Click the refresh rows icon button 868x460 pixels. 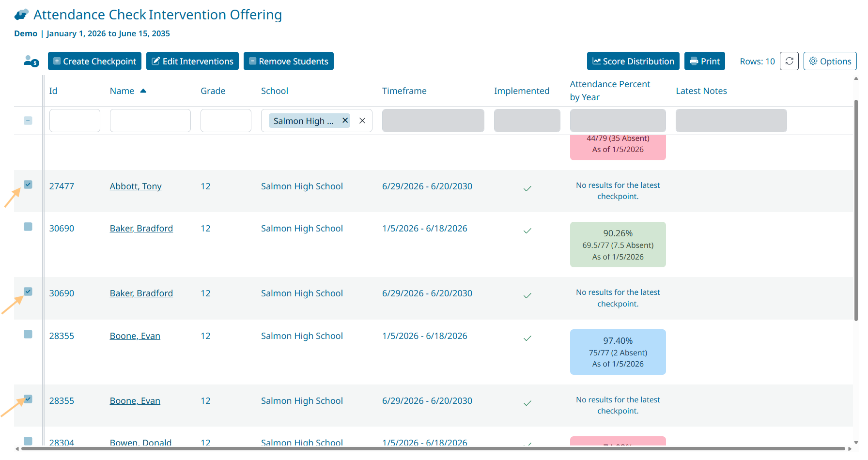click(x=789, y=61)
